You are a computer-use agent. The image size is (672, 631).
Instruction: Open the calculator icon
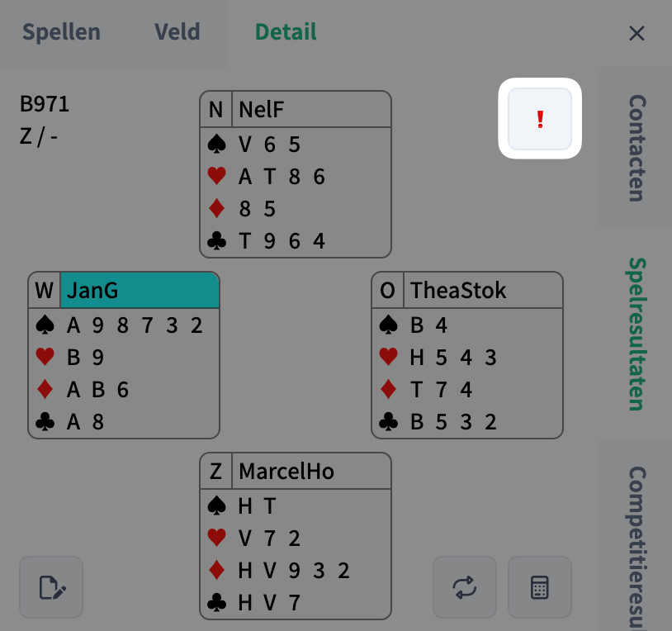[x=539, y=587]
